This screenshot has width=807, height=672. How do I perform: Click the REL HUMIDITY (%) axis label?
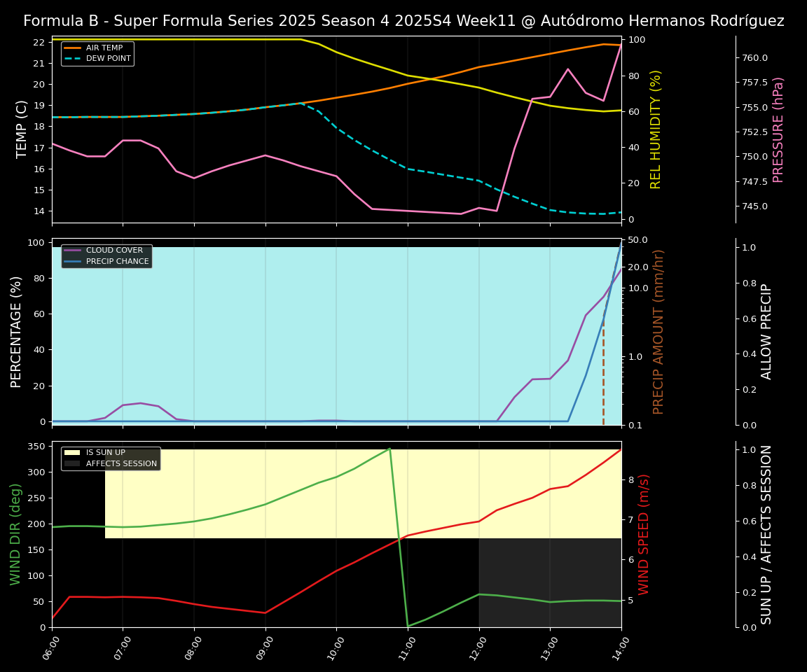point(655,129)
